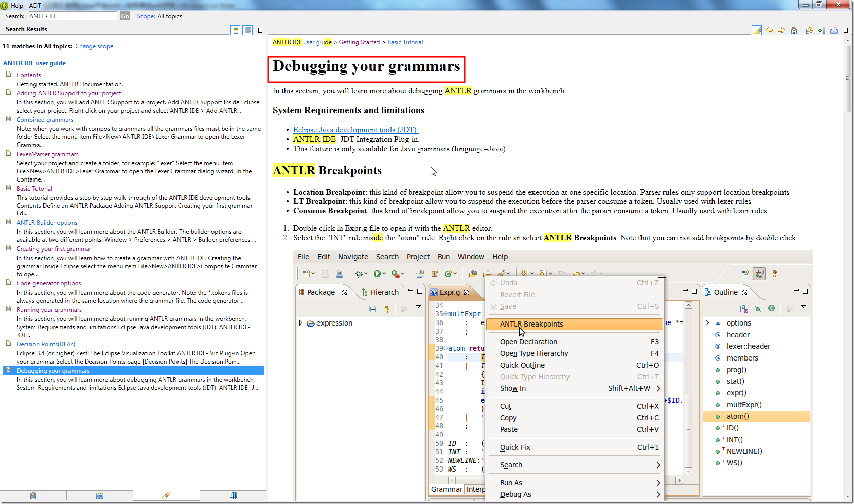Print the help page from the help toolbar
The image size is (854, 504).
[834, 30]
